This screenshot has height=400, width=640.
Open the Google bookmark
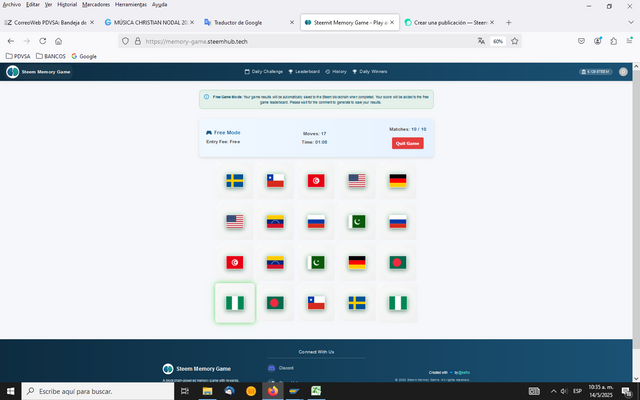coord(84,56)
